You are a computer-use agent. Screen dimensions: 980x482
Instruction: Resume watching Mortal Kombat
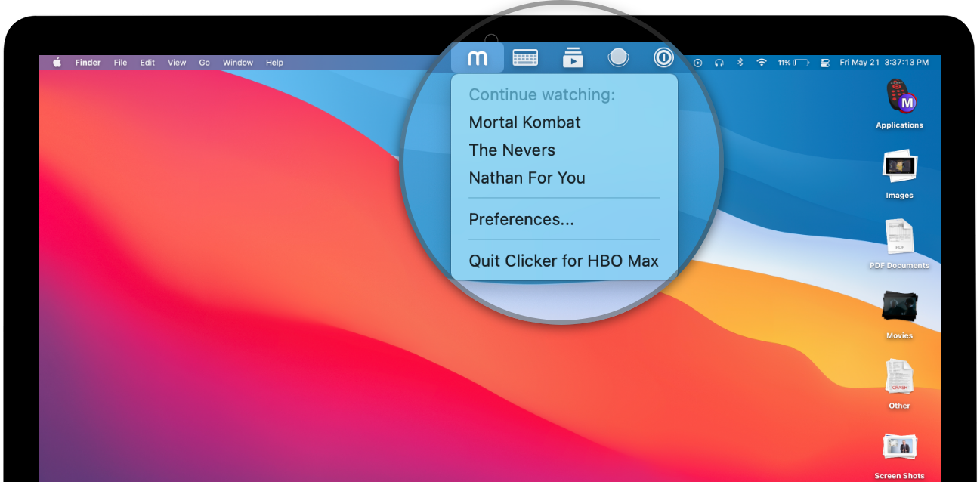525,122
